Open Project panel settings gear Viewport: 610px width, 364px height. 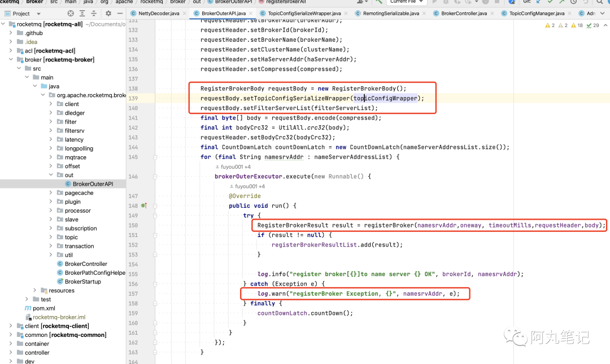tap(108, 13)
